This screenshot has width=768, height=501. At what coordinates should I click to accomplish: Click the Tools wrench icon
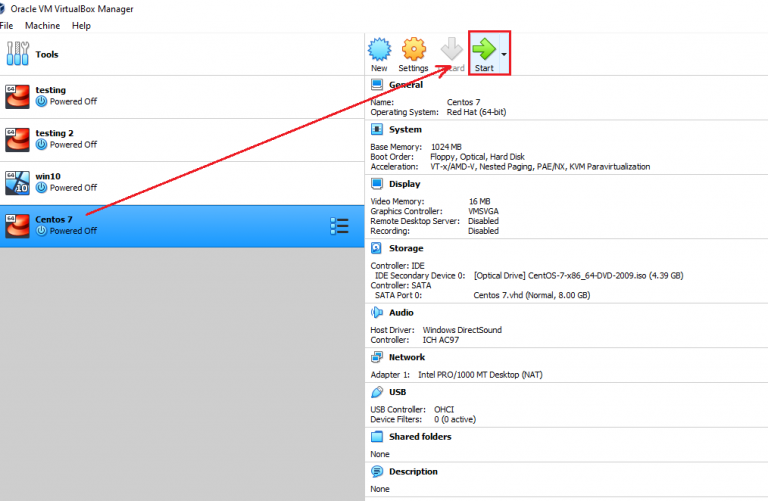pos(17,53)
